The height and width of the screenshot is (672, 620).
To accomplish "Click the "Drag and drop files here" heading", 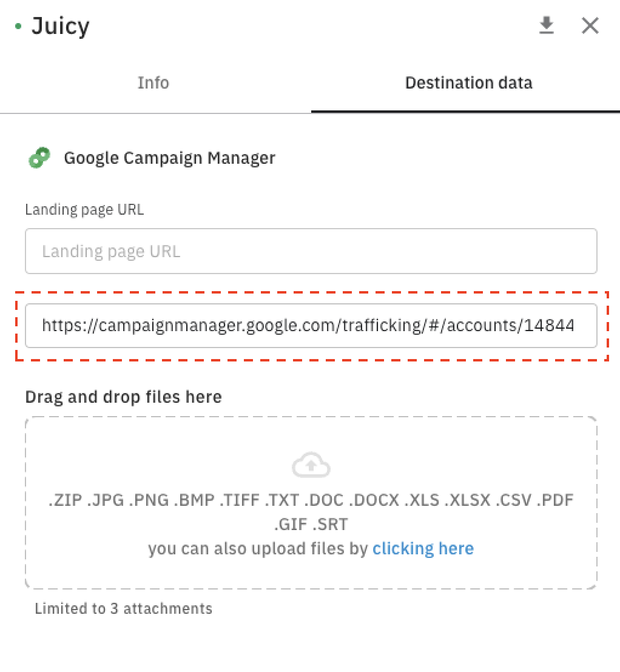I will [123, 397].
